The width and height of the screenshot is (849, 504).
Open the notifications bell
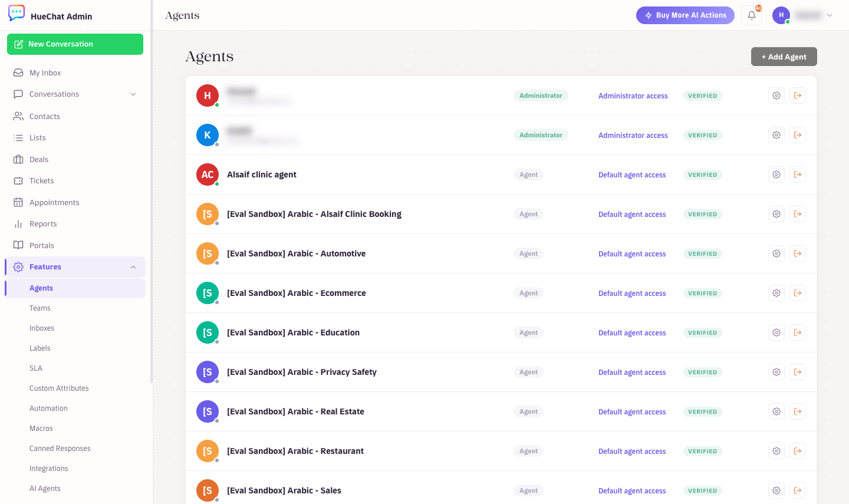point(752,15)
